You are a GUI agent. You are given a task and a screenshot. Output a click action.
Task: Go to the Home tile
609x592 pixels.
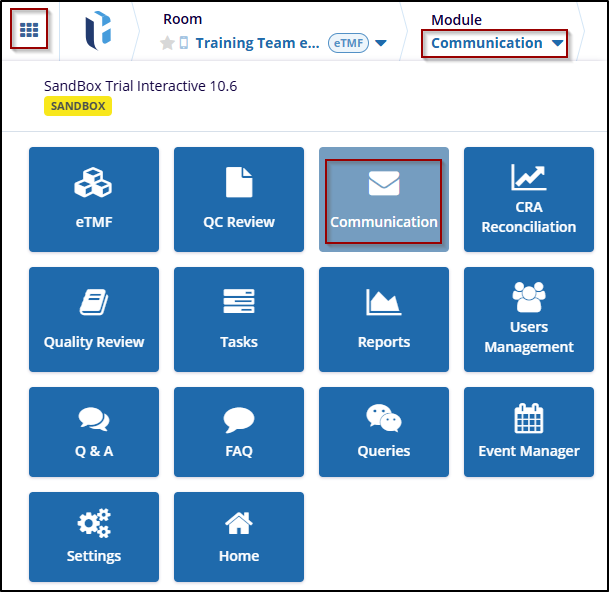[x=239, y=536]
